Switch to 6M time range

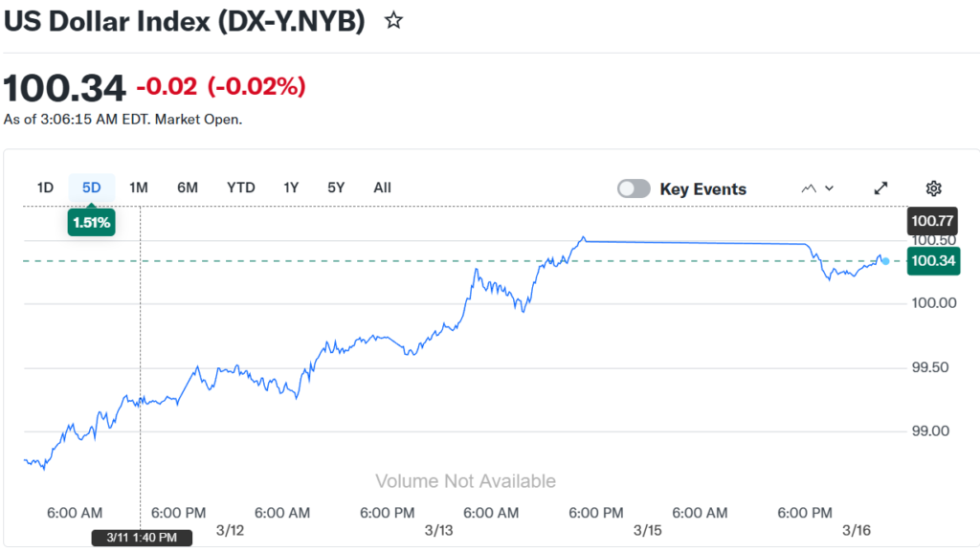coord(188,188)
